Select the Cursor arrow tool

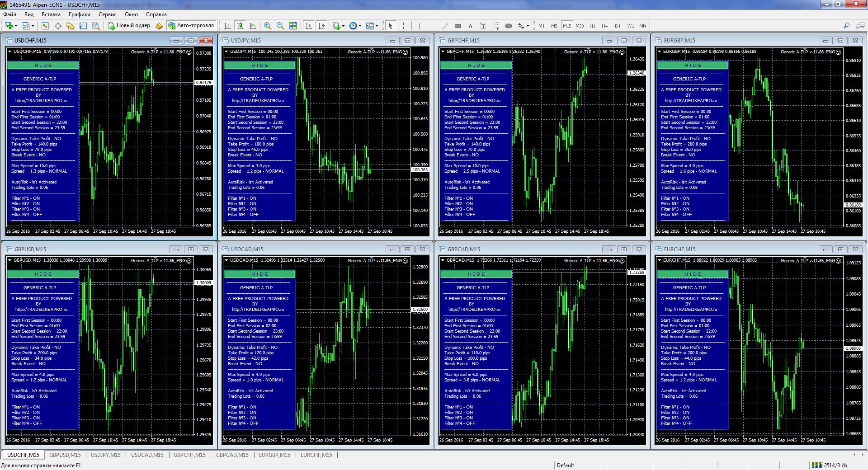click(x=391, y=26)
